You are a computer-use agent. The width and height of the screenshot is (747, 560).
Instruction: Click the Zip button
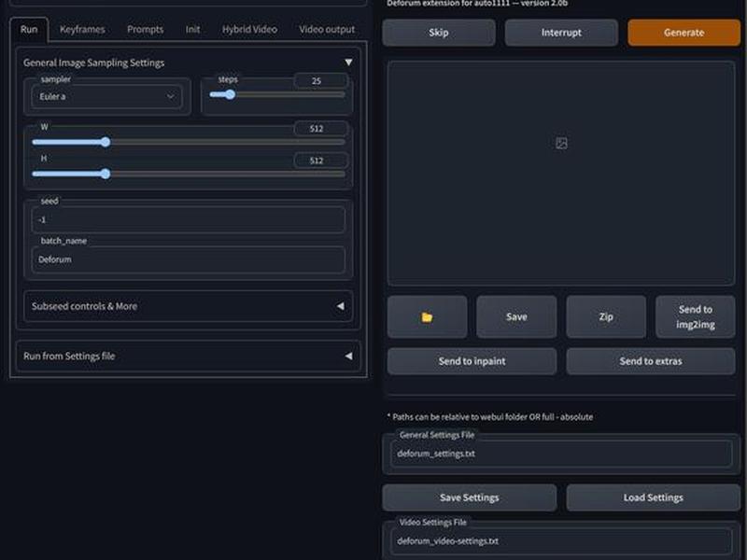click(x=606, y=316)
